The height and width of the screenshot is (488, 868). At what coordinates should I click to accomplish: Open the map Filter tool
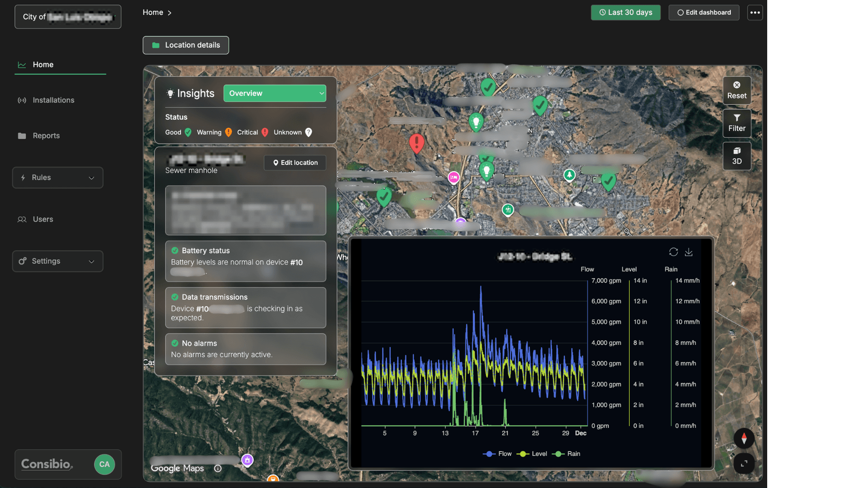click(736, 123)
